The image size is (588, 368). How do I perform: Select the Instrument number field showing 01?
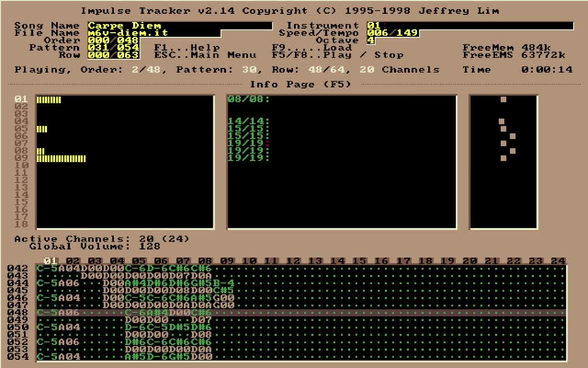tap(470, 26)
